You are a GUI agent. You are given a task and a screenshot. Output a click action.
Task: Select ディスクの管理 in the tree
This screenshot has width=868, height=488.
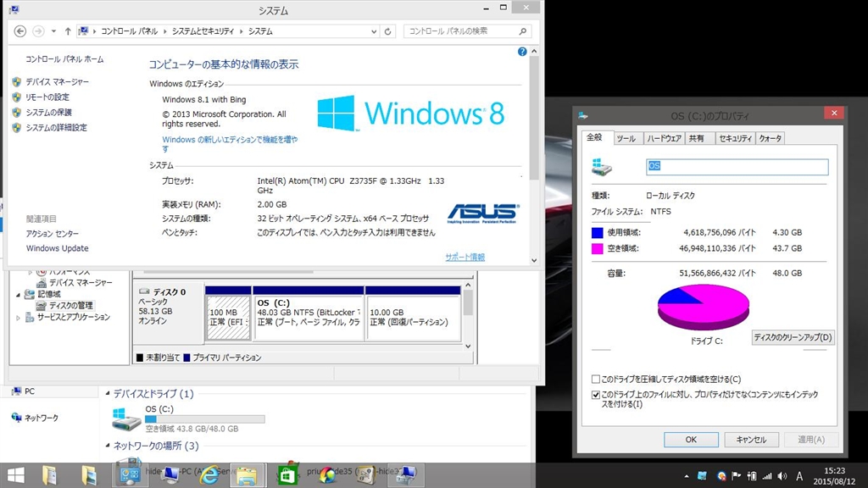pos(70,305)
